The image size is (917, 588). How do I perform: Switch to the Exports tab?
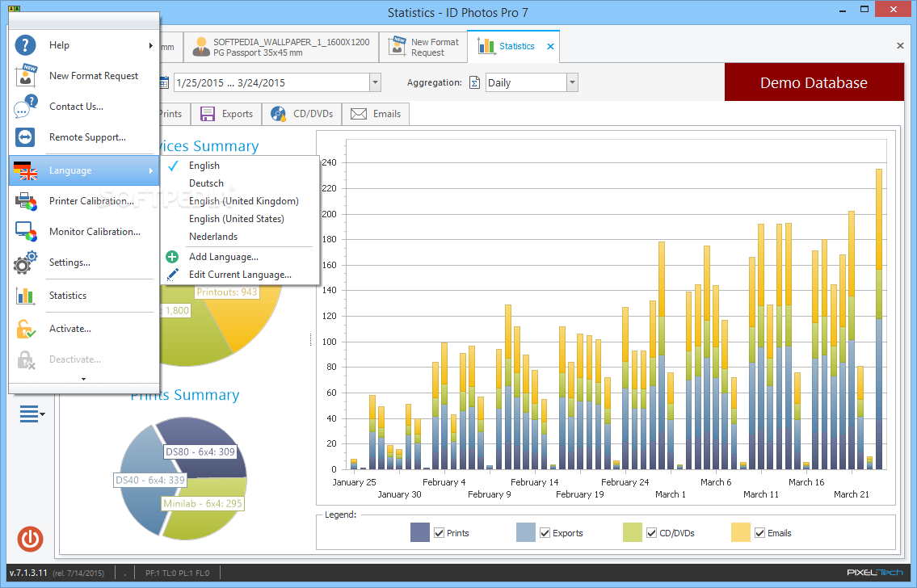coord(226,114)
